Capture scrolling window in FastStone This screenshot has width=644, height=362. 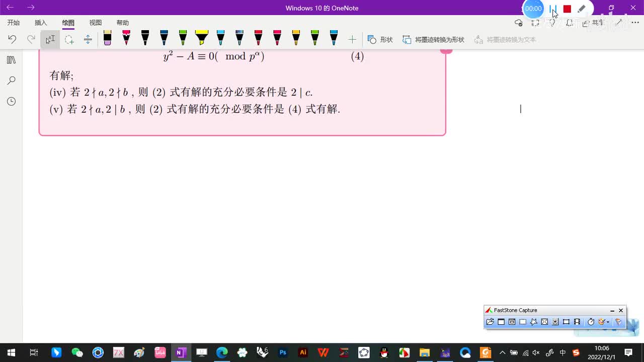(x=555, y=322)
